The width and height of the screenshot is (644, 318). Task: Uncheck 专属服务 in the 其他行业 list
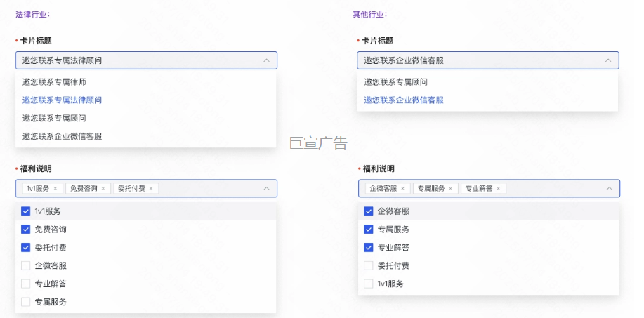pos(369,230)
